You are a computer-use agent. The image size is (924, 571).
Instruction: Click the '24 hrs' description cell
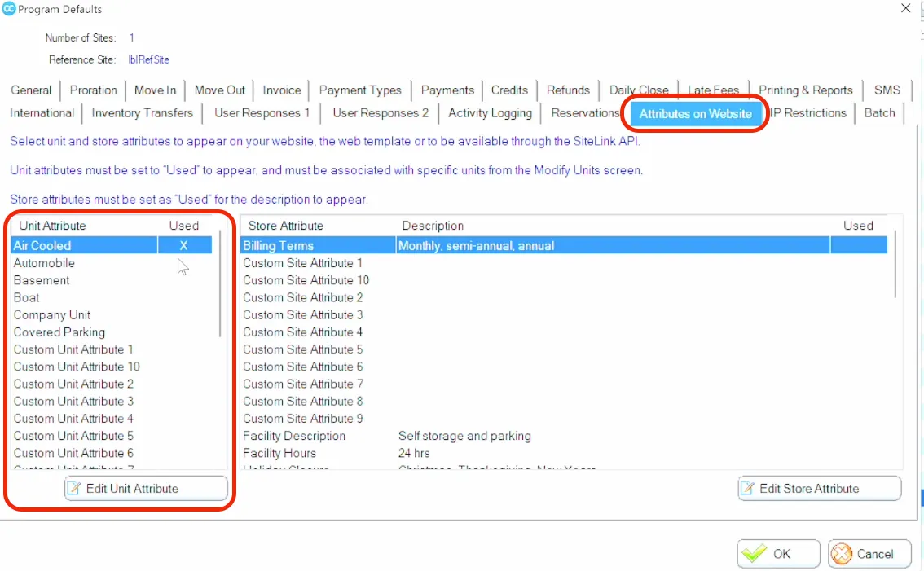point(414,453)
